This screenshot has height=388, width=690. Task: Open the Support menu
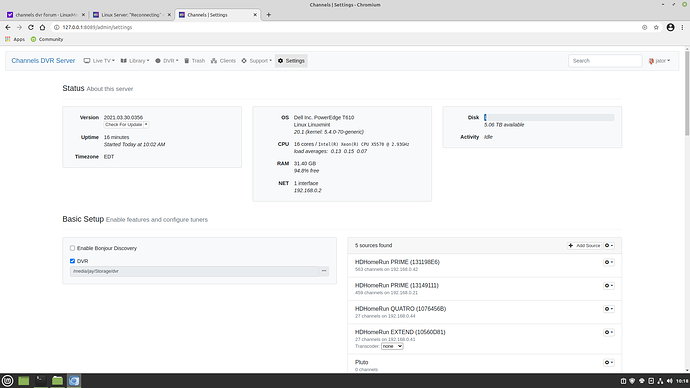pyautogui.click(x=257, y=61)
